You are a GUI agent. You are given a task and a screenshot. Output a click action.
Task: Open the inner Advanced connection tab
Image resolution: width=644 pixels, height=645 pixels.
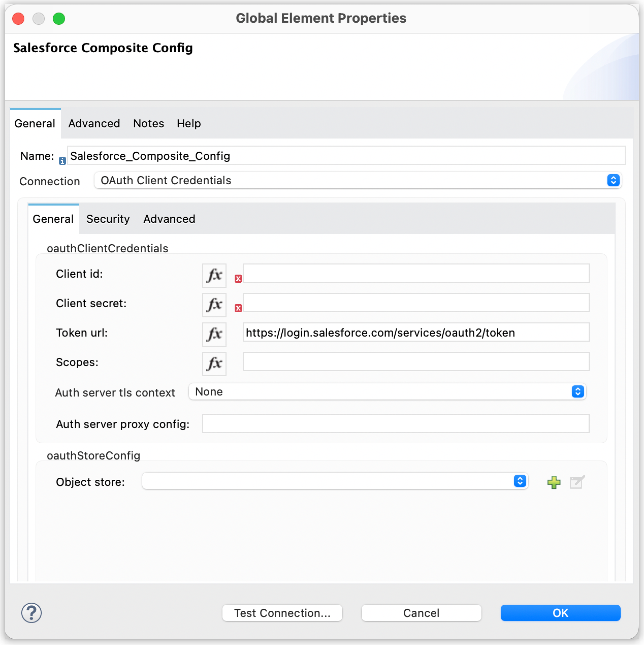pos(169,219)
